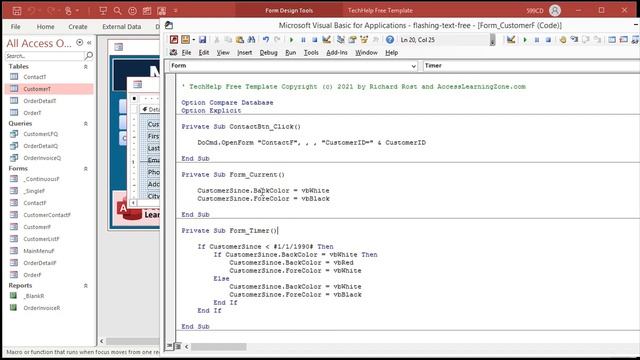This screenshot has height=360, width=640.
Task: Click the Full Module View button below the code
Action: pyautogui.click(x=178, y=346)
